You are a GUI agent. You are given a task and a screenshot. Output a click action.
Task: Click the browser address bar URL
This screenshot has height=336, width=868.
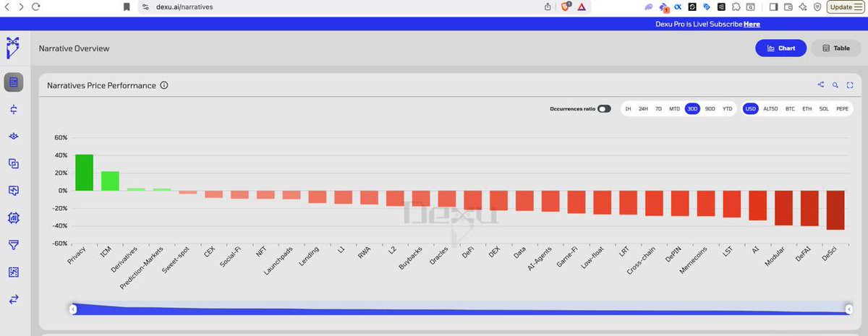(x=184, y=7)
